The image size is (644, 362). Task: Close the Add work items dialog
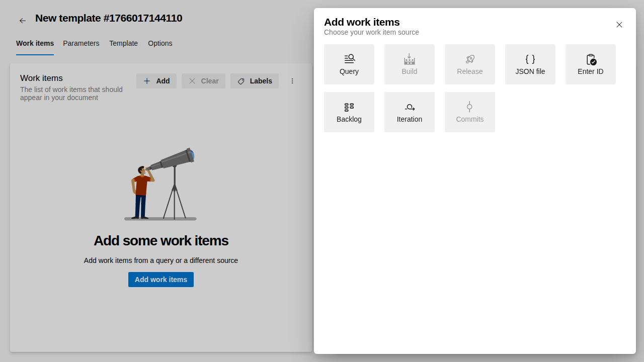(619, 25)
